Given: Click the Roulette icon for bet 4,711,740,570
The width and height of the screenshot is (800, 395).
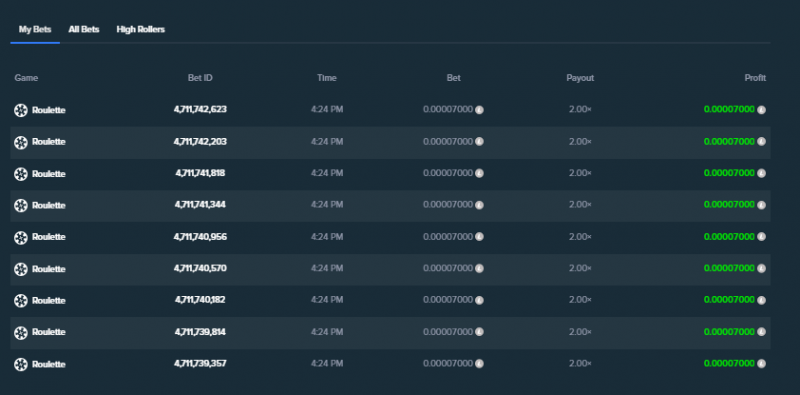Looking at the screenshot, I should 21,269.
